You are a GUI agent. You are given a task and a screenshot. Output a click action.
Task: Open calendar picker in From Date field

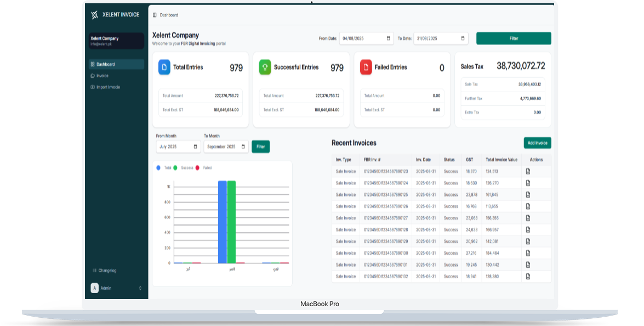(388, 38)
